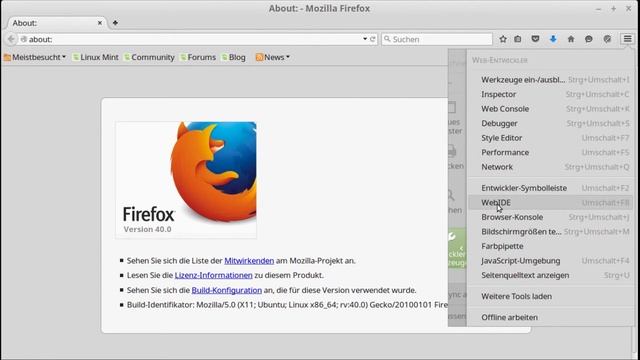Open new tab with plus icon

[115, 23]
